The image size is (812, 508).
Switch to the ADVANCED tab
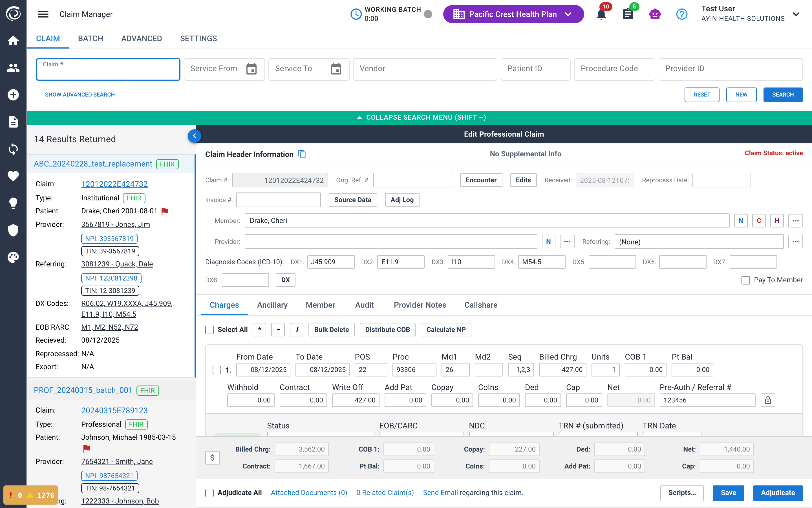click(x=142, y=39)
